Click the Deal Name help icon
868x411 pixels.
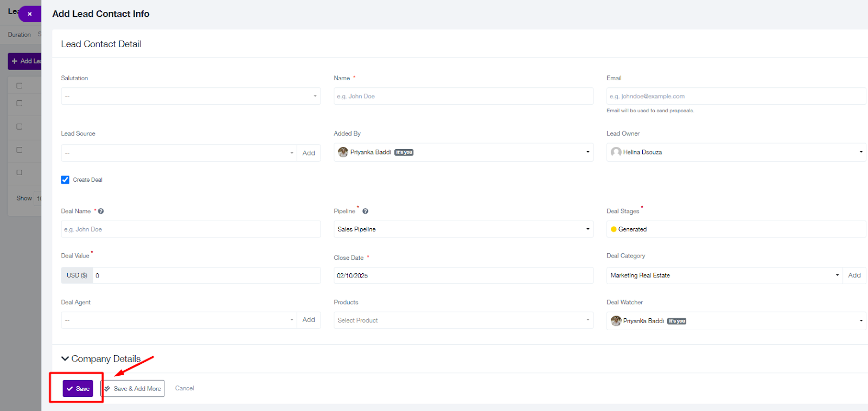point(101,211)
